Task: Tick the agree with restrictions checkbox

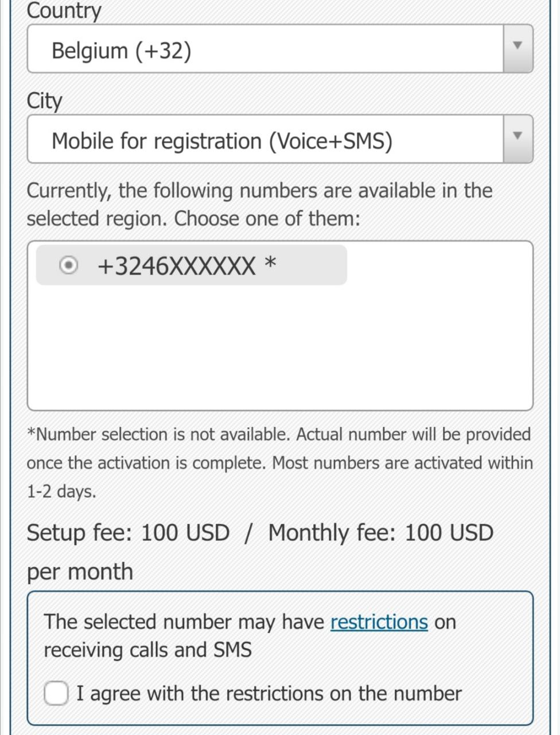Action: click(56, 693)
